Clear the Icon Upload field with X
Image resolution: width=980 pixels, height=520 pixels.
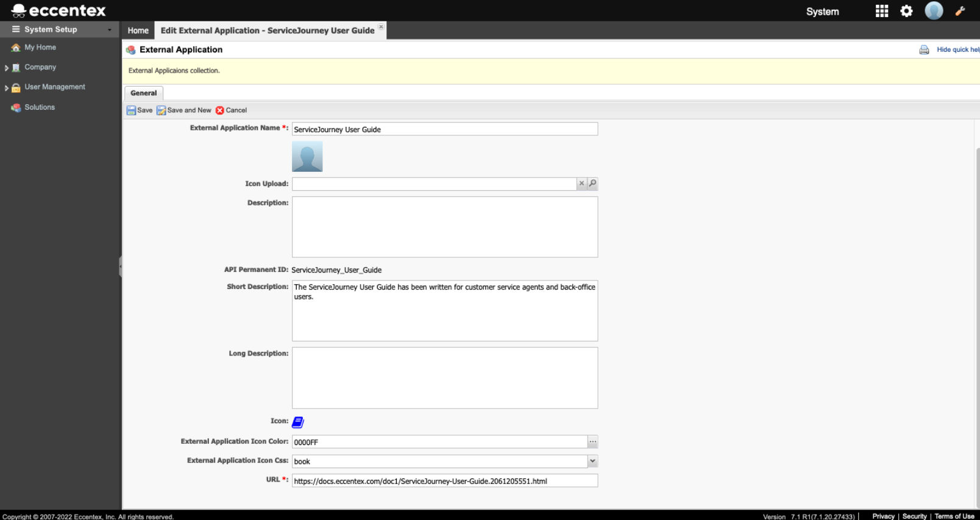581,183
